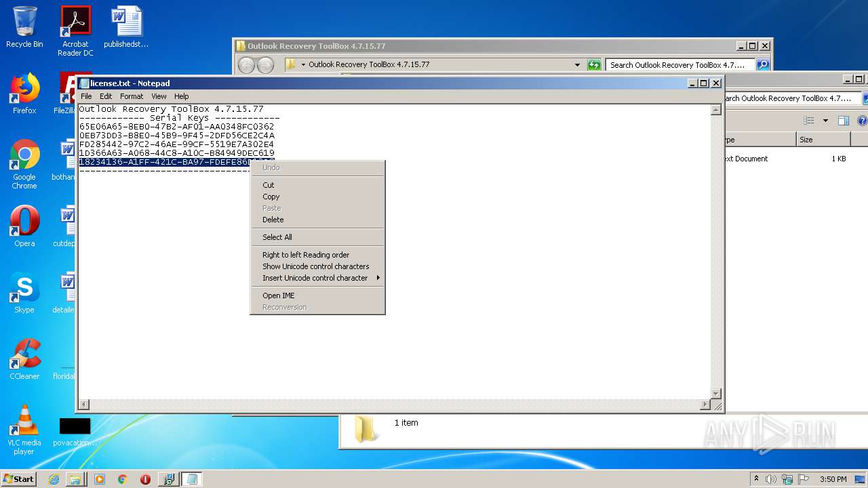Open the Recycle Bin desktop icon
Viewport: 868px width, 488px height.
point(24,27)
